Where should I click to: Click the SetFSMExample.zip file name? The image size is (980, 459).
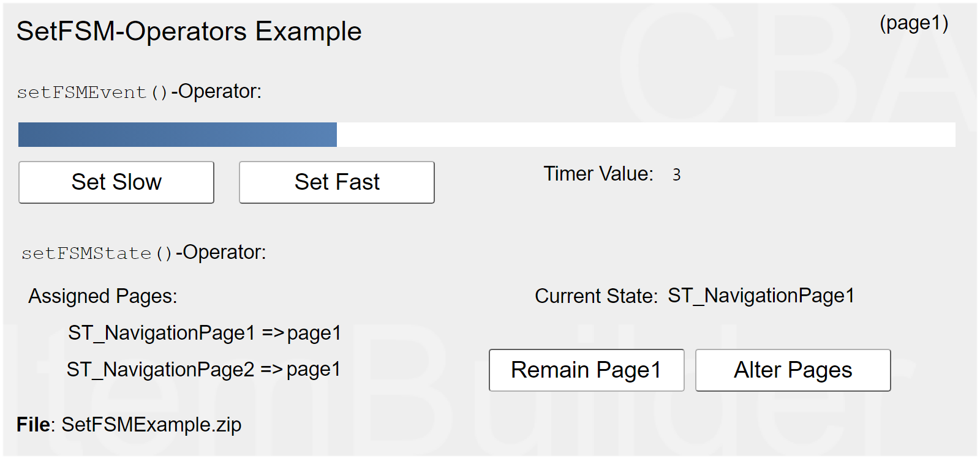pos(151,425)
